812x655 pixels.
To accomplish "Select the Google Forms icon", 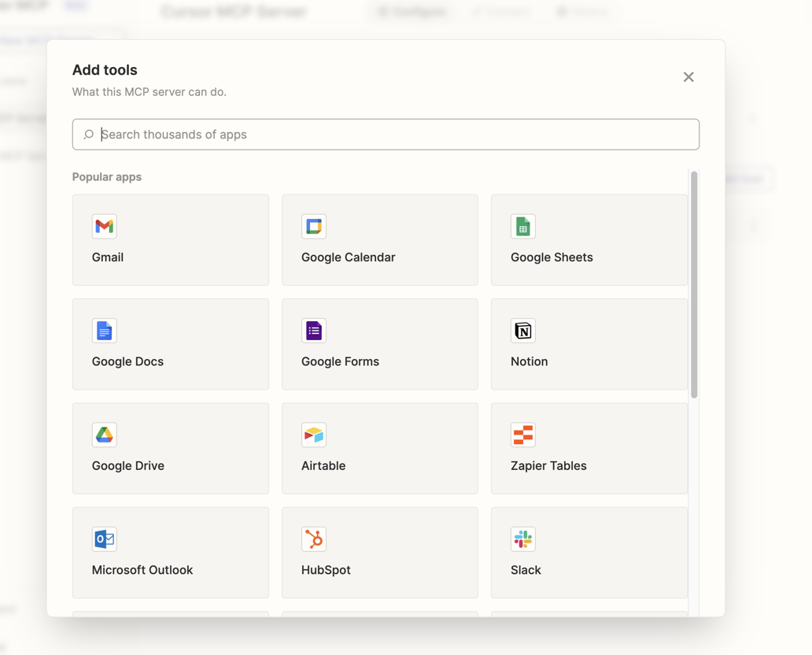I will click(x=313, y=331).
